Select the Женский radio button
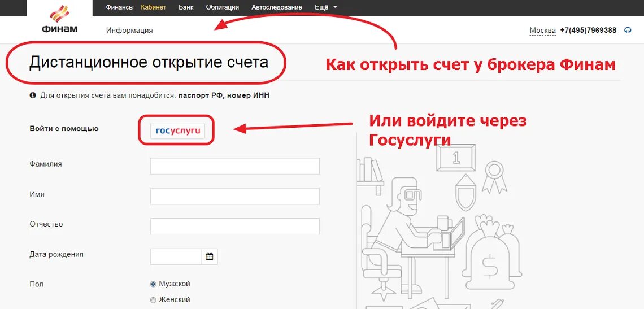644x309 pixels. [153, 300]
